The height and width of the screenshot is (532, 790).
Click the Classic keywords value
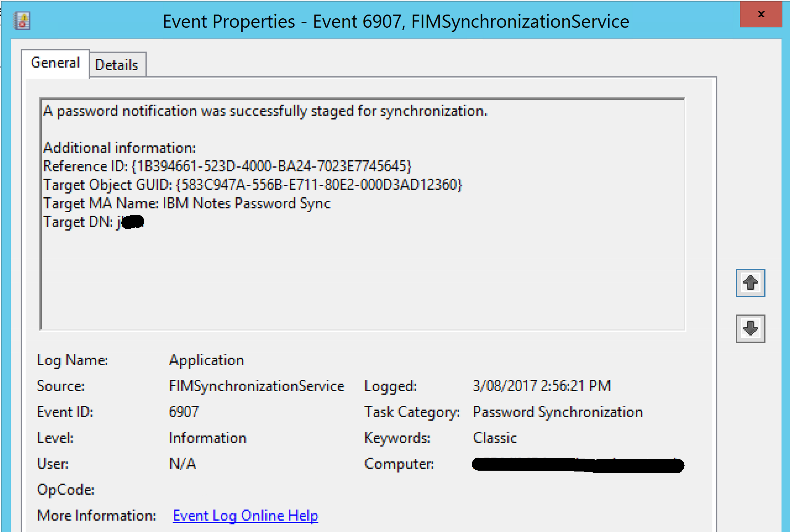pyautogui.click(x=495, y=438)
